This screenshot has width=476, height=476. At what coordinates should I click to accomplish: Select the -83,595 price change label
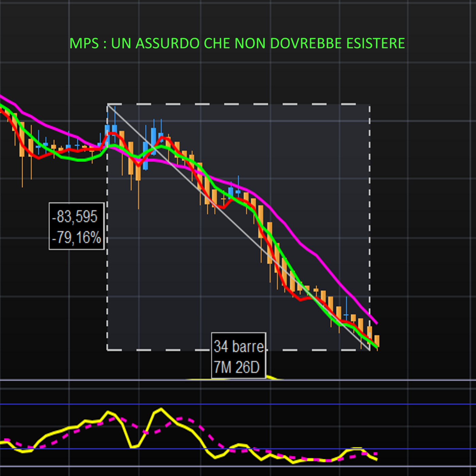point(74,217)
